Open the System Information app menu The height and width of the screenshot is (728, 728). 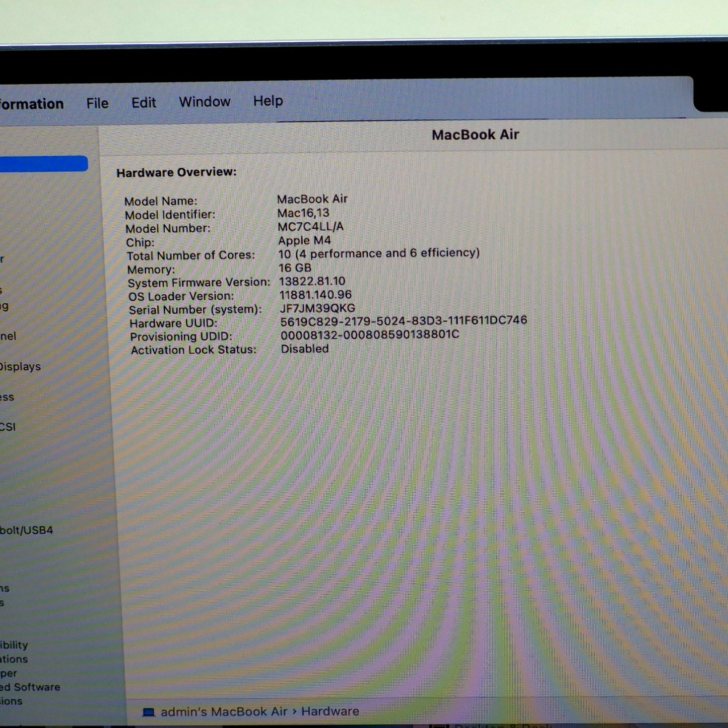pyautogui.click(x=32, y=104)
